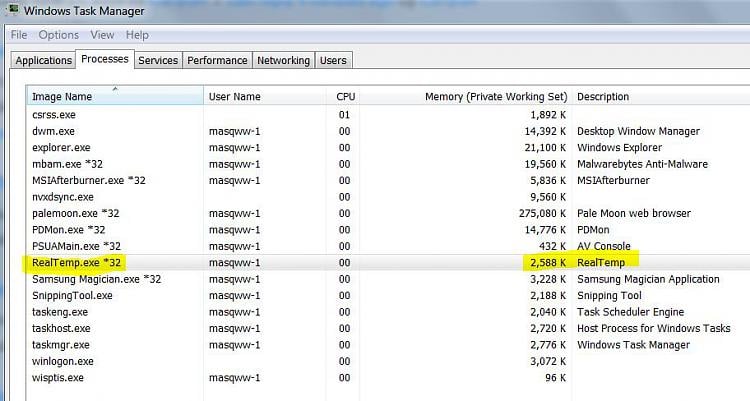Click the 96 K memory value
The width and height of the screenshot is (750, 401).
pyautogui.click(x=555, y=378)
